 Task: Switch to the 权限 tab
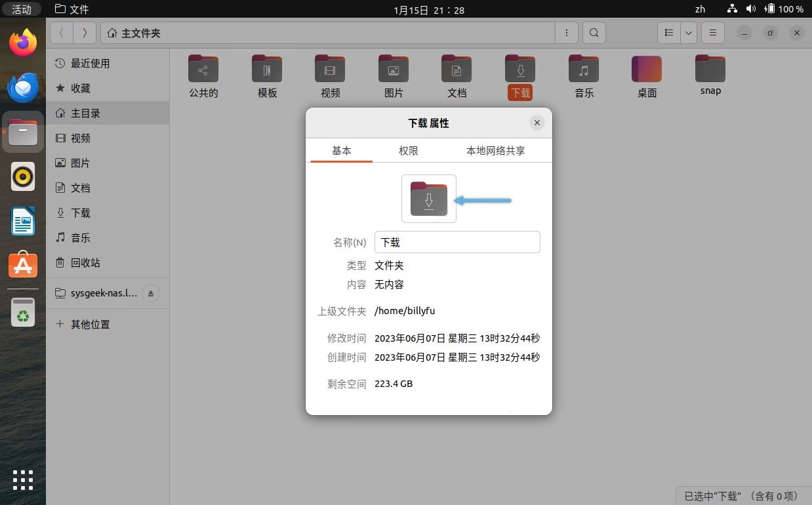tap(408, 150)
